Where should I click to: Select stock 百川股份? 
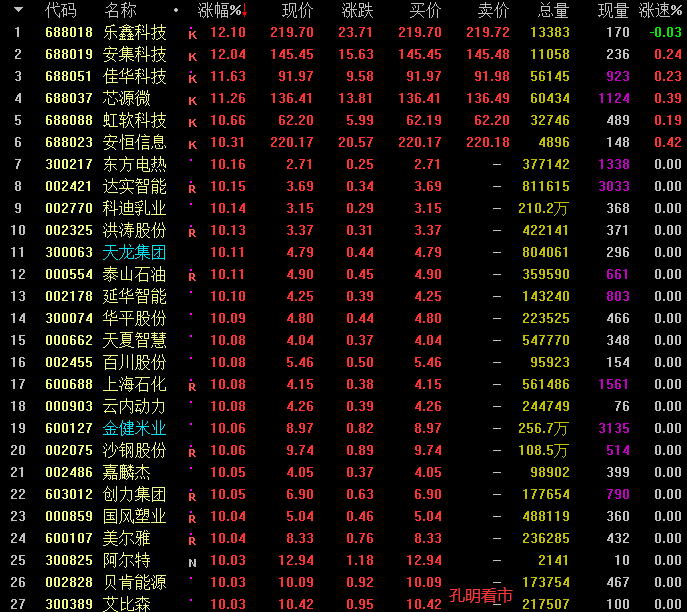[x=135, y=362]
